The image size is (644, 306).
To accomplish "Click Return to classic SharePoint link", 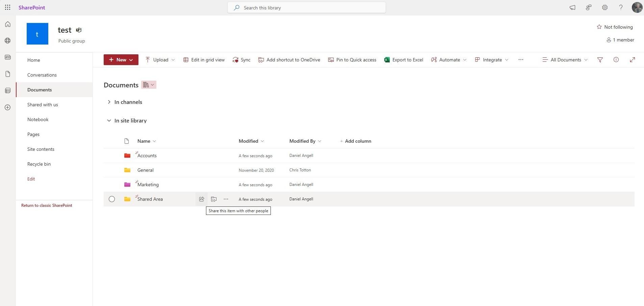I will click(x=47, y=205).
